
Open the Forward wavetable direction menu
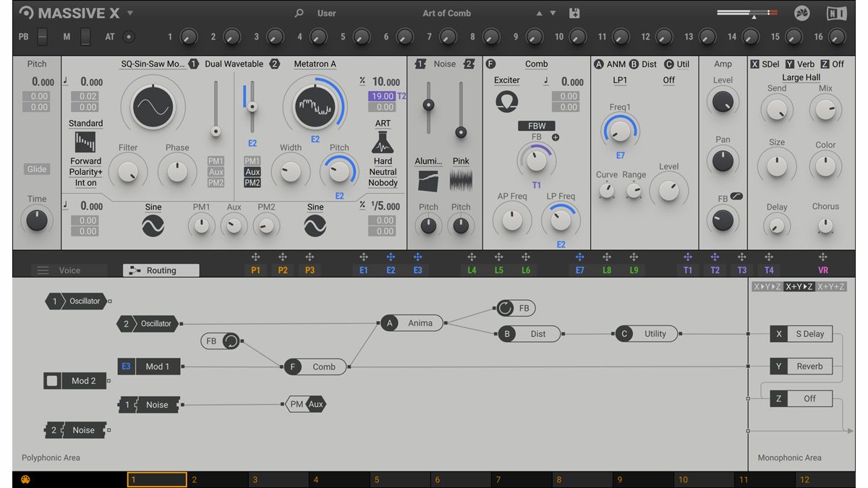pos(86,161)
